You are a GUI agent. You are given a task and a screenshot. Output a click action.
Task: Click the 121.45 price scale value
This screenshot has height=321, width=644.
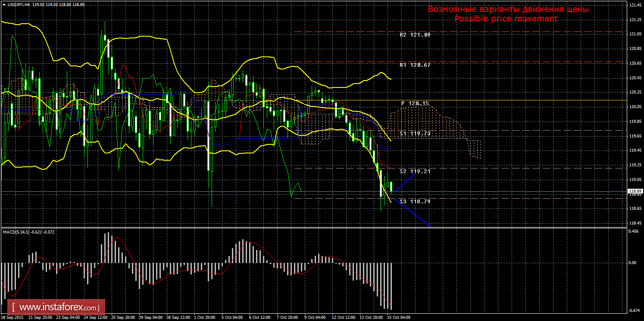(635, 5)
